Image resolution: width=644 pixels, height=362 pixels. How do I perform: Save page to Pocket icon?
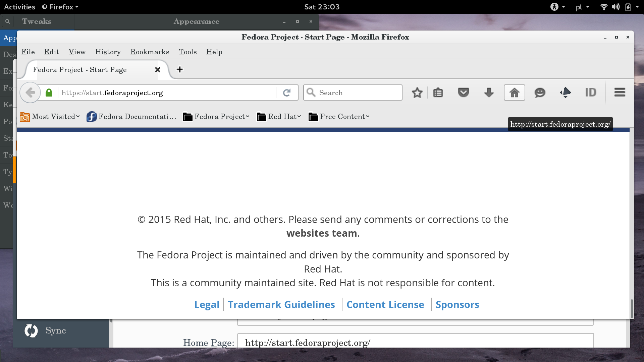(464, 93)
